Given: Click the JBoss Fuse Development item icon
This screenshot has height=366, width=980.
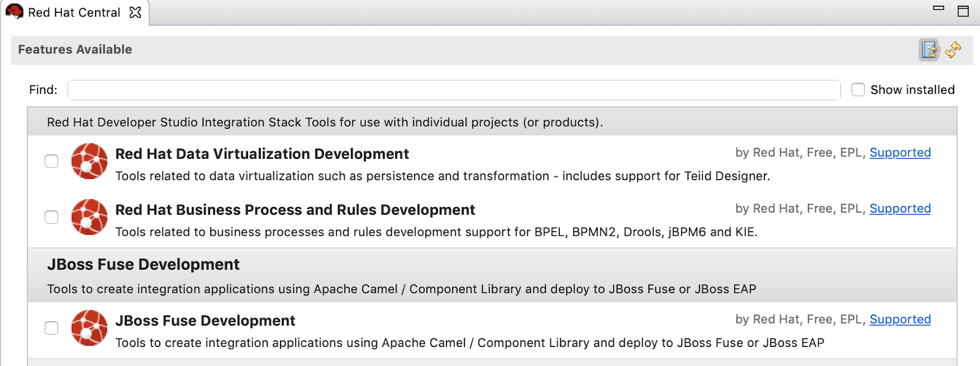Looking at the screenshot, I should [89, 328].
